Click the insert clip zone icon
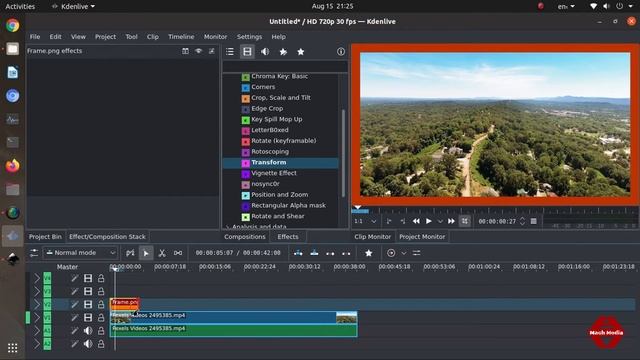The image size is (640, 360). [298, 253]
